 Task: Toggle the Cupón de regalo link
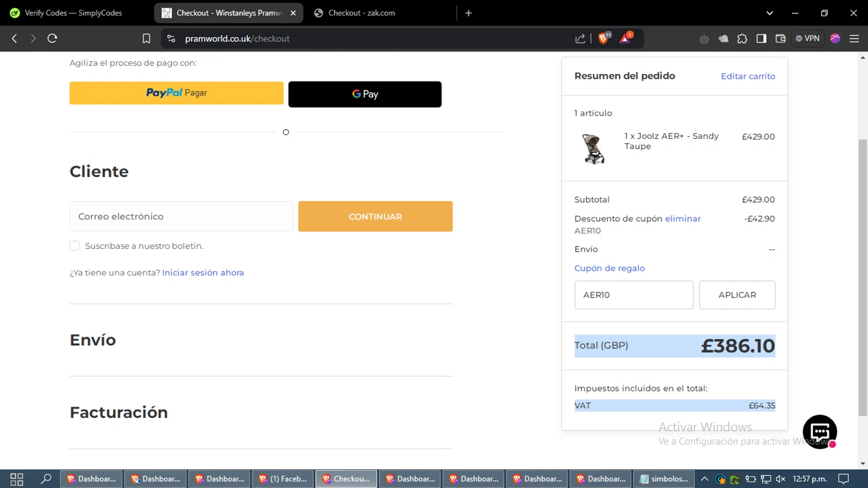pyautogui.click(x=609, y=268)
